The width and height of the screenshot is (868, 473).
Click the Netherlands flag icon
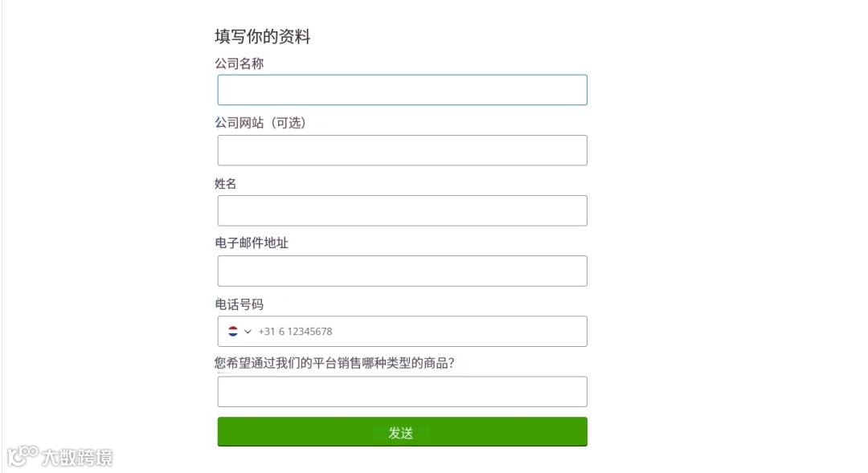tap(233, 331)
